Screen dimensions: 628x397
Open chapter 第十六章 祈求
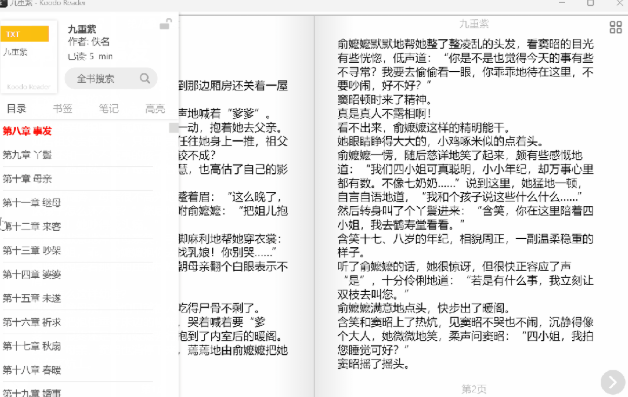[32, 322]
